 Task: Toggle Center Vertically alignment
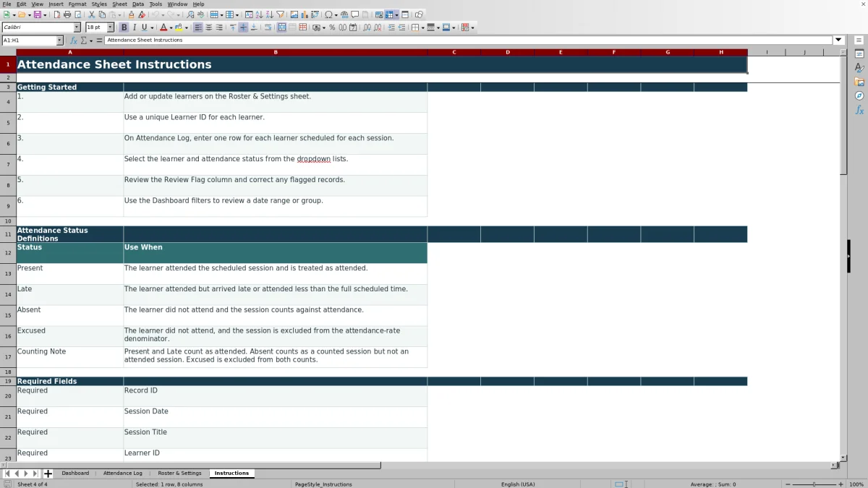(x=243, y=27)
